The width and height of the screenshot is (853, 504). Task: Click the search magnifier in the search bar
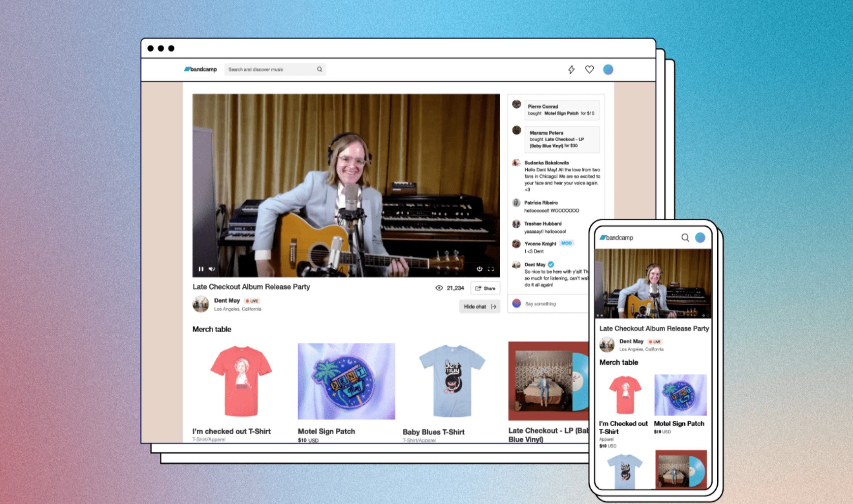(x=319, y=69)
